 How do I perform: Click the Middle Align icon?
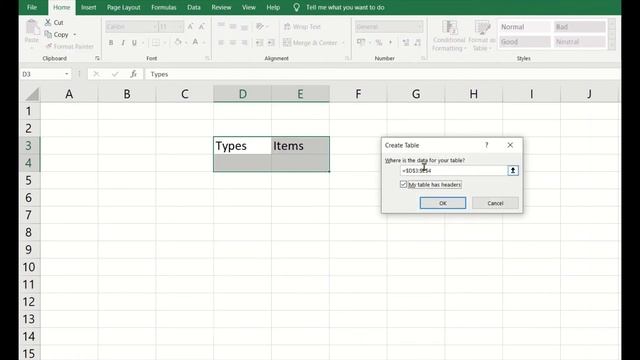tap(233, 27)
